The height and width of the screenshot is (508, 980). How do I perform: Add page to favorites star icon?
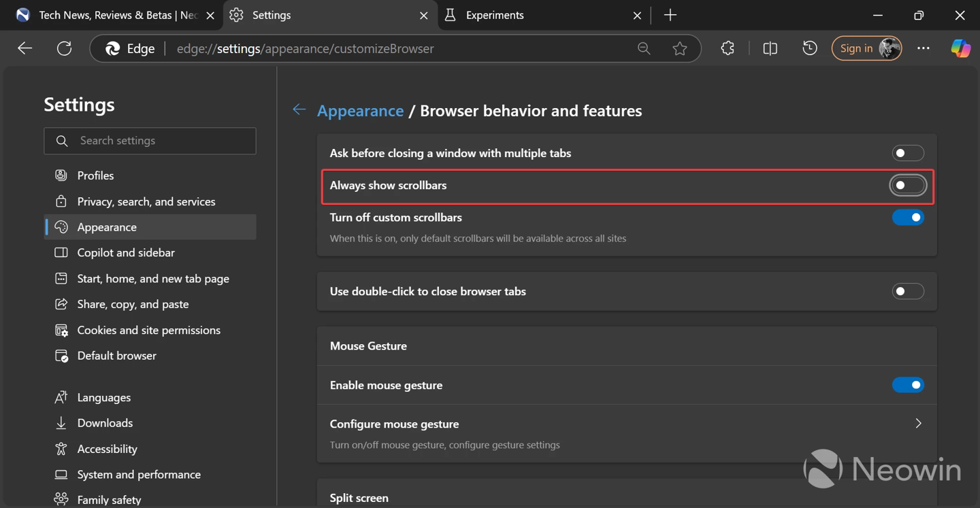tap(679, 48)
